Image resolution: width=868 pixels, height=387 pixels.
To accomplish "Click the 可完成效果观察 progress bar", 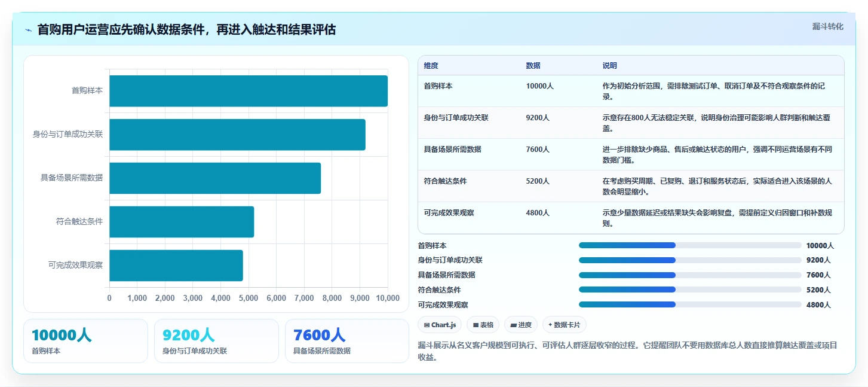I will point(690,304).
